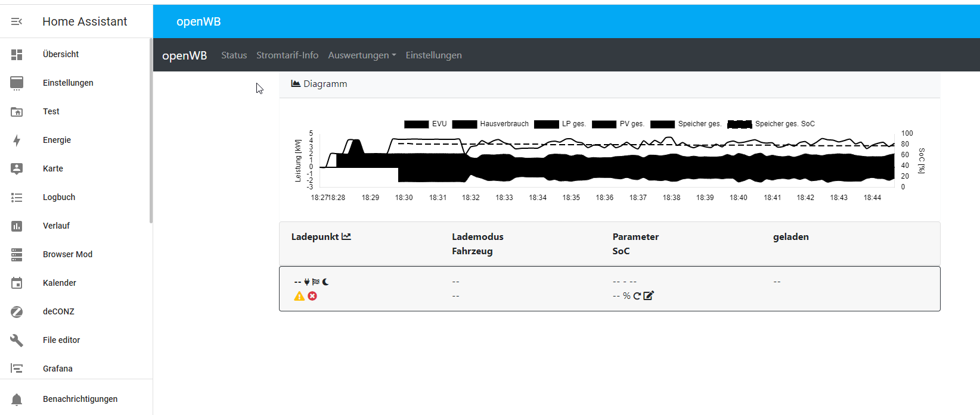Expand the Auswertungen dropdown menu
Image resolution: width=980 pixels, height=415 pixels.
pyautogui.click(x=362, y=55)
